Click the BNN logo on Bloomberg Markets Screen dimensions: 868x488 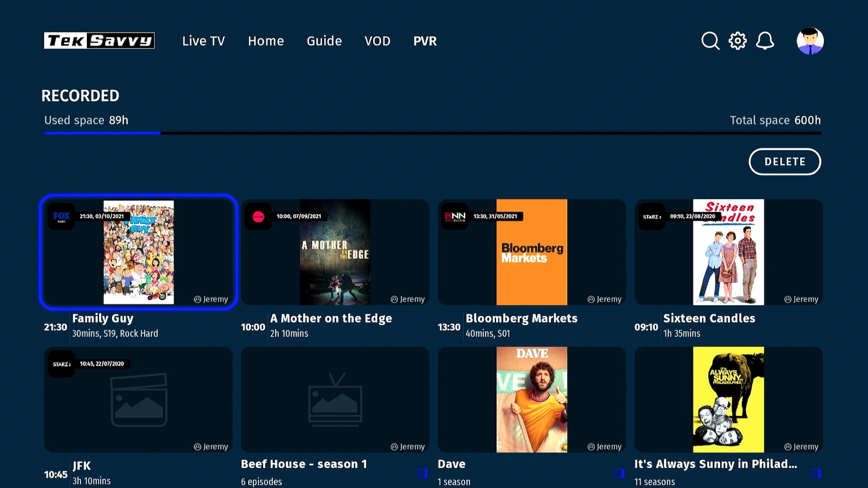(x=455, y=216)
